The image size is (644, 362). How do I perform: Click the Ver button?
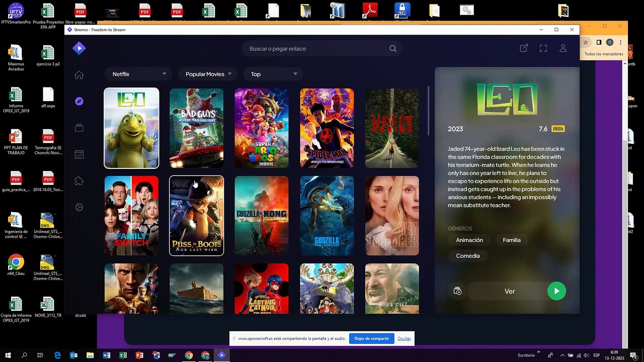tap(510, 291)
